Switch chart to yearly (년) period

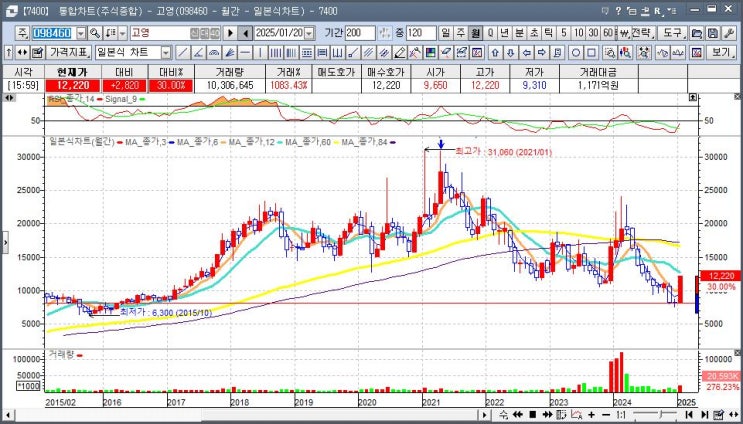505,33
